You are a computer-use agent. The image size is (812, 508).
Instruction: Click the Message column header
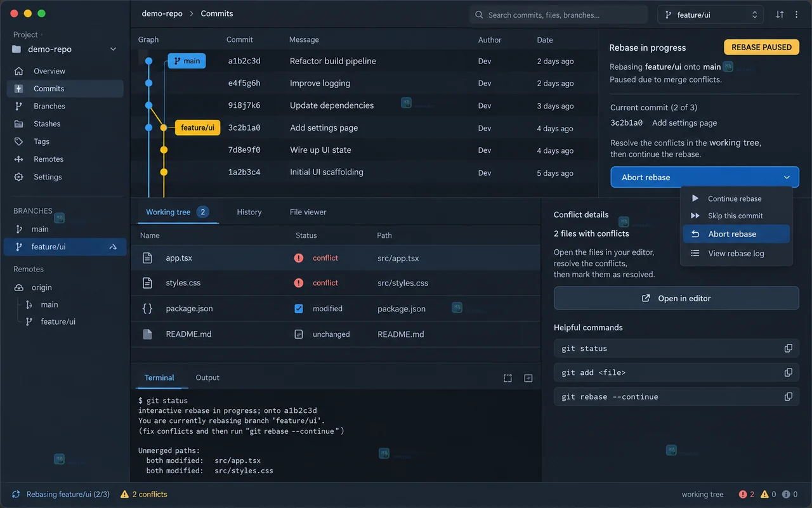click(304, 39)
